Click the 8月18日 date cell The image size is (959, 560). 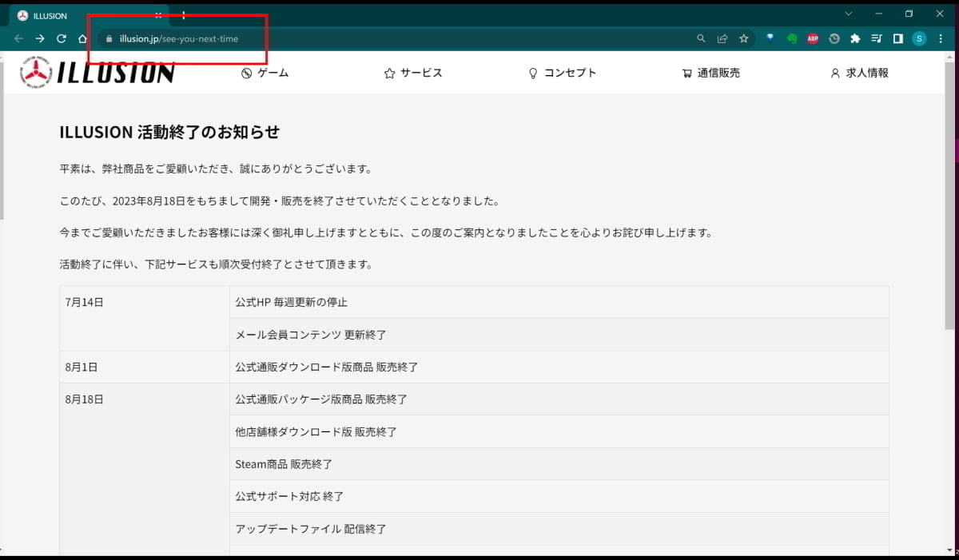tap(145, 468)
